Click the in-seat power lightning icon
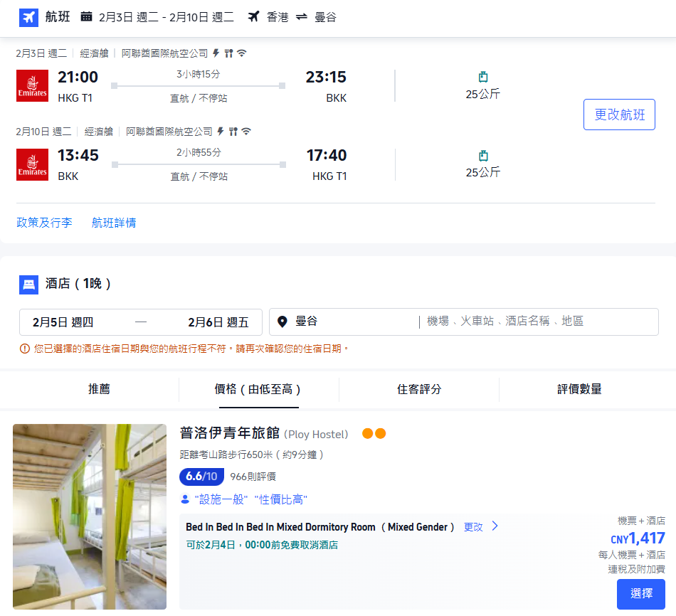Viewport: 676px width, 616px height. tap(216, 53)
